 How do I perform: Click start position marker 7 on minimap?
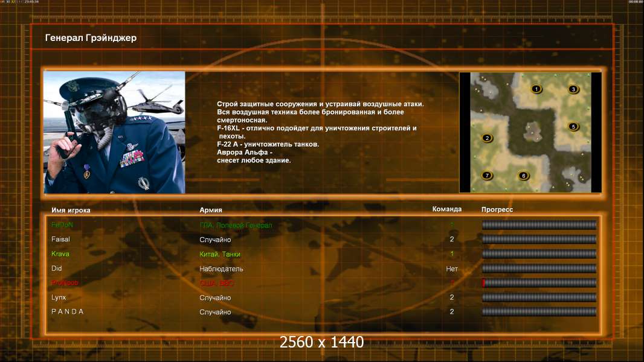pyautogui.click(x=487, y=176)
